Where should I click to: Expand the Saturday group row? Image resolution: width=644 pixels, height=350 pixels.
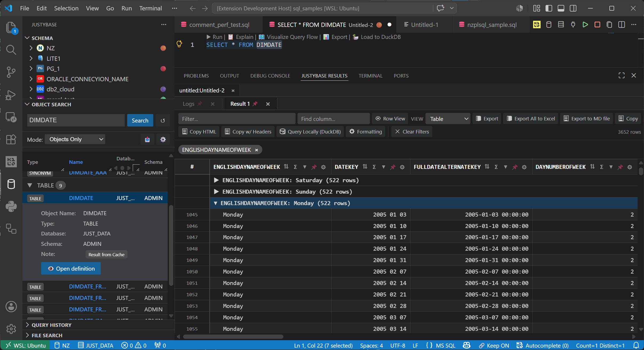click(216, 180)
